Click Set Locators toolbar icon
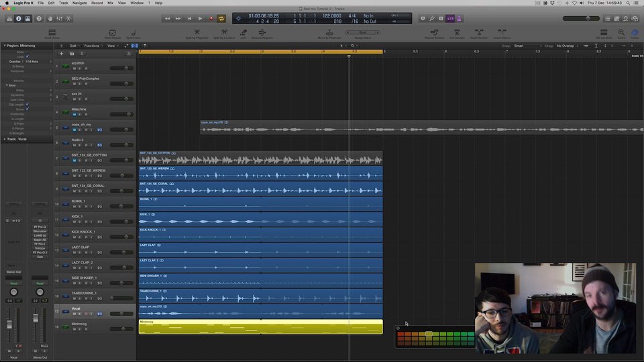 [x=604, y=34]
